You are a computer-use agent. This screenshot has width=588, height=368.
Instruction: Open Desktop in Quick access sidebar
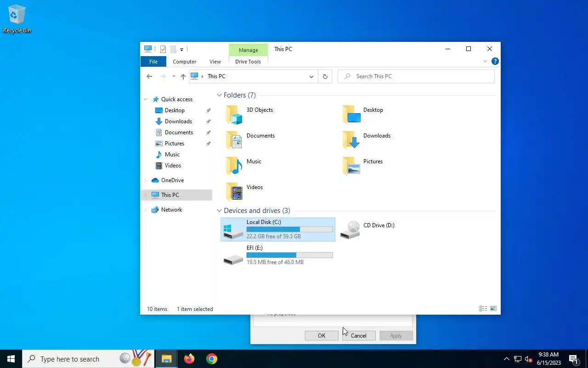pyautogui.click(x=175, y=110)
